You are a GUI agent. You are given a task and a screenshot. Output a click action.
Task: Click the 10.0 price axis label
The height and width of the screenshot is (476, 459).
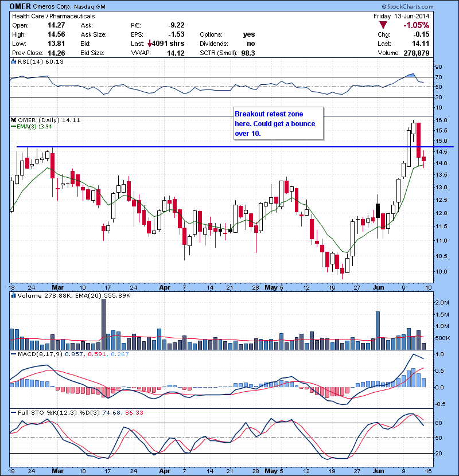(441, 271)
